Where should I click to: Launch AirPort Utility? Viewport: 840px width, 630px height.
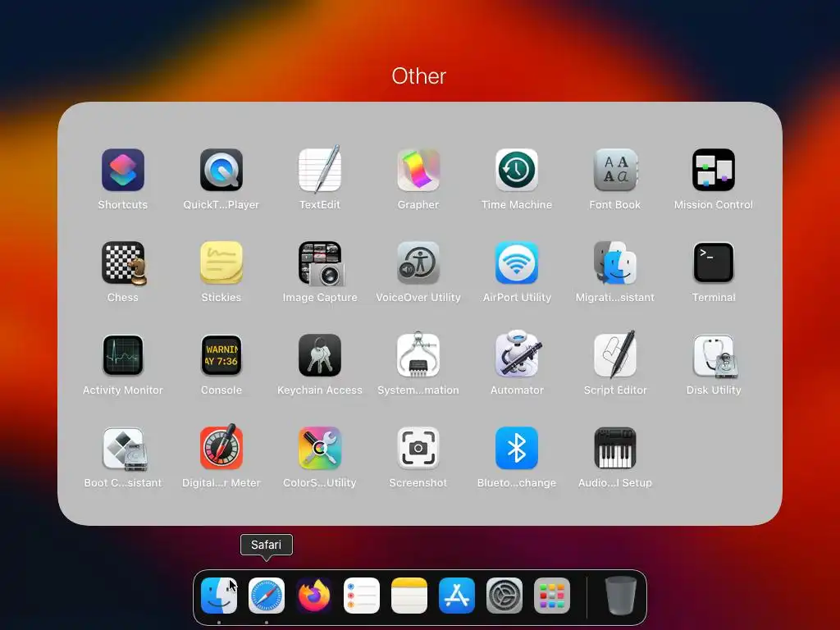click(517, 262)
